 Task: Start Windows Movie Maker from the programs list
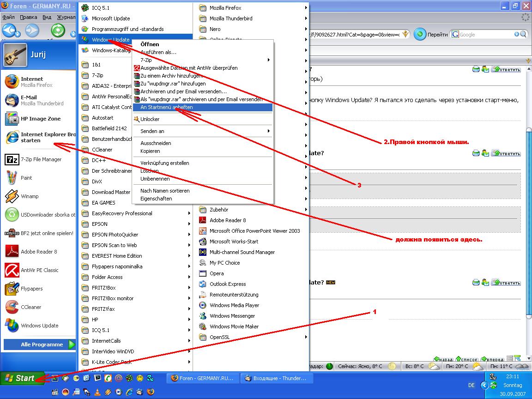pos(251,326)
